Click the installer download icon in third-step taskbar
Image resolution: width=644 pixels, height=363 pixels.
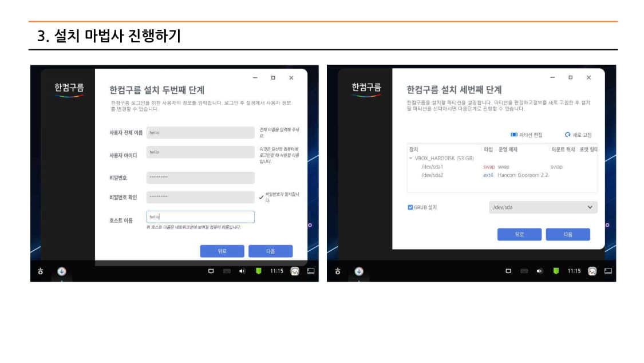(359, 271)
